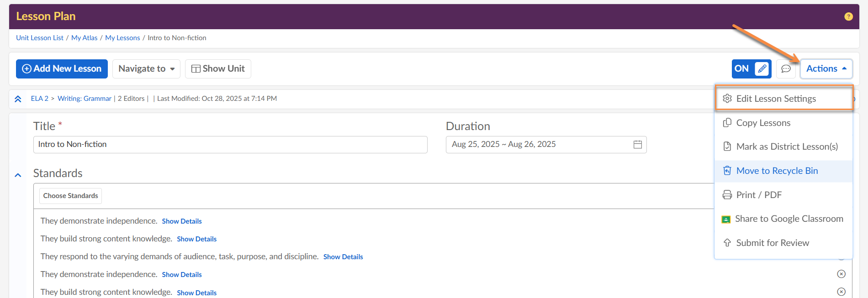Open the Navigate to dropdown
Image resolution: width=868 pixels, height=298 pixels.
pos(146,68)
